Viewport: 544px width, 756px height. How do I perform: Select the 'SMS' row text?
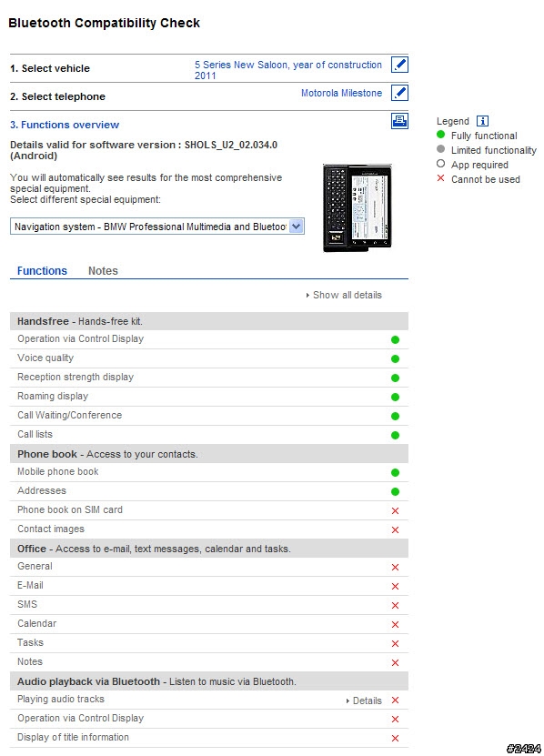(x=27, y=604)
